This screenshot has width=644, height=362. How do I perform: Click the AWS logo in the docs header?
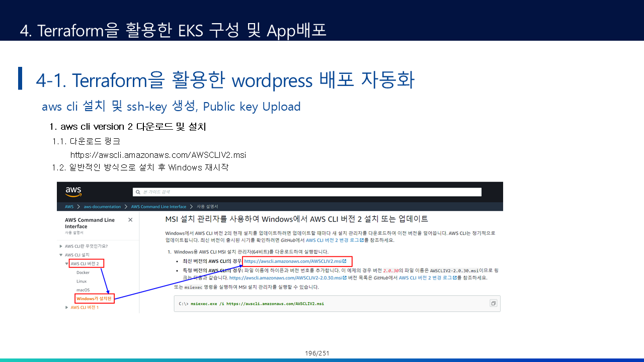[73, 192]
